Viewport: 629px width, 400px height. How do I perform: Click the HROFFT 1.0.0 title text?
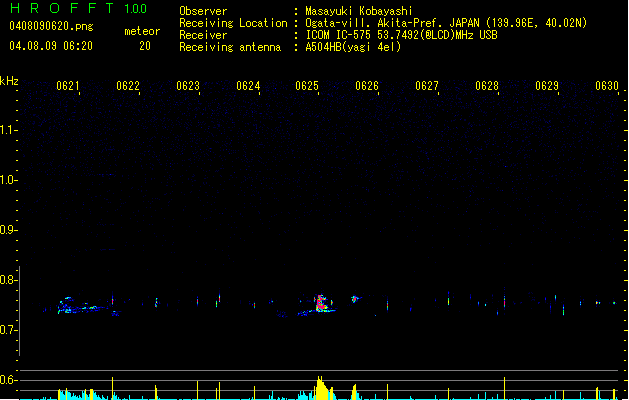[78, 8]
